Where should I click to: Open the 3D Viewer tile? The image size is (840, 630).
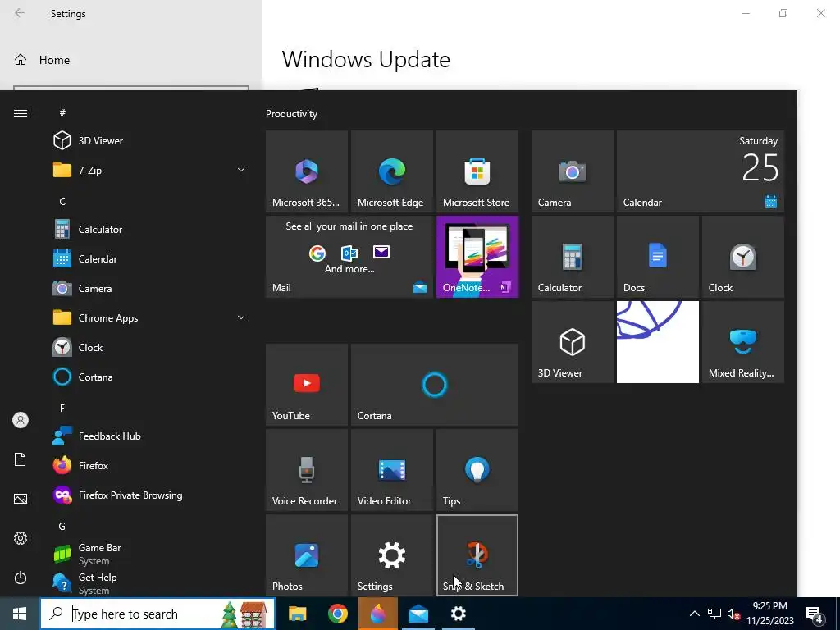click(572, 342)
